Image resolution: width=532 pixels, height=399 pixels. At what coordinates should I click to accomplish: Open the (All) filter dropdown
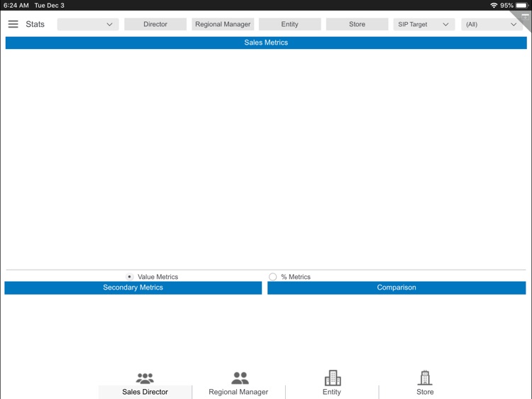pos(492,24)
